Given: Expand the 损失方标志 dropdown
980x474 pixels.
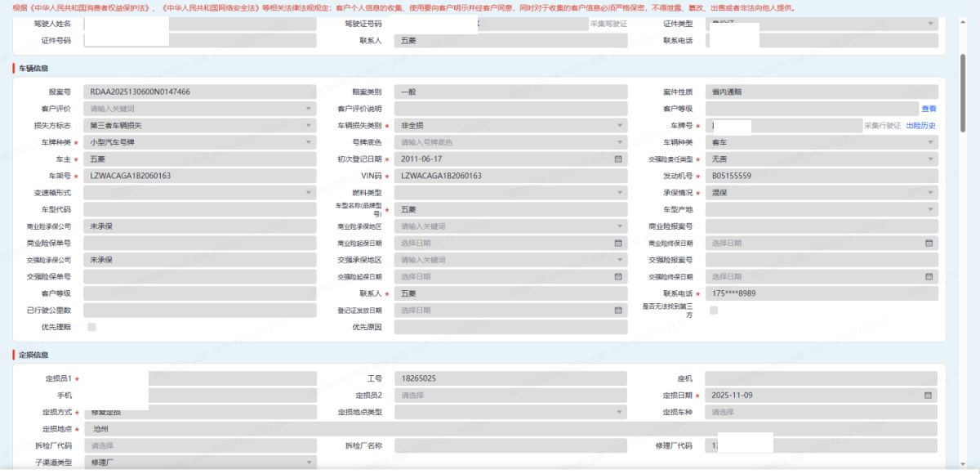Looking at the screenshot, I should click(309, 125).
